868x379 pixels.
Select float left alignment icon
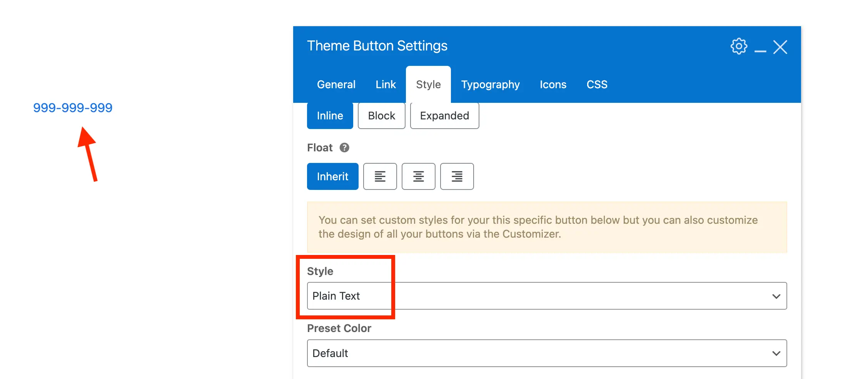coord(380,176)
